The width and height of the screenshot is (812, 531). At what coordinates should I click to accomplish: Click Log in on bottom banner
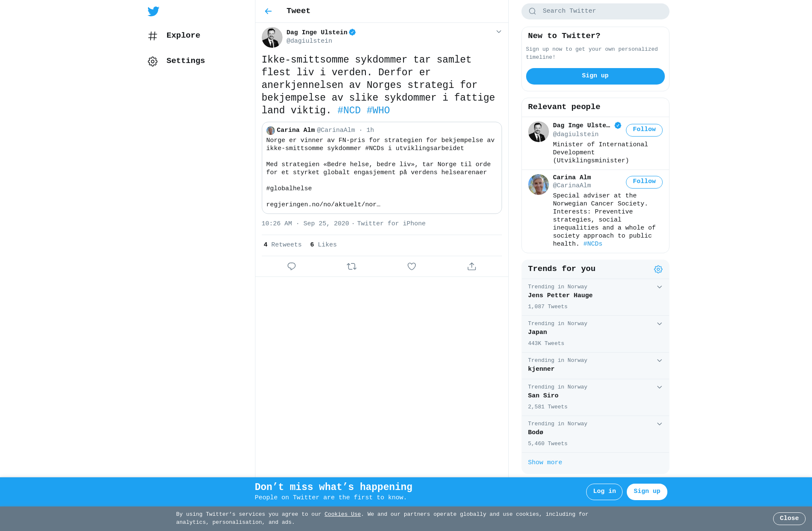[x=604, y=492]
